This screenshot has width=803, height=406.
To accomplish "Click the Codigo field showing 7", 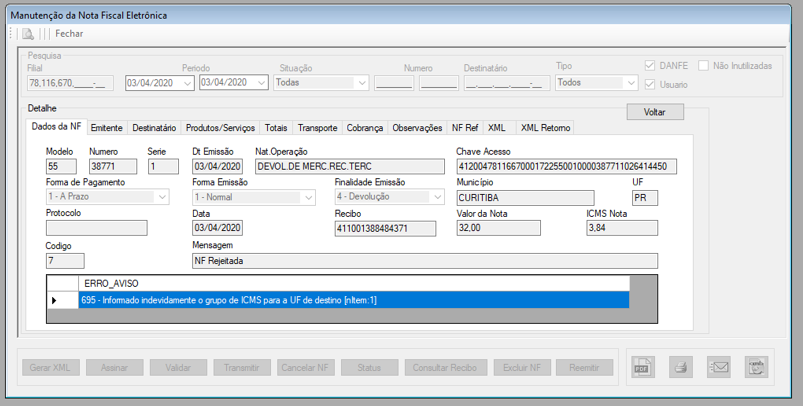I will pos(65,261).
